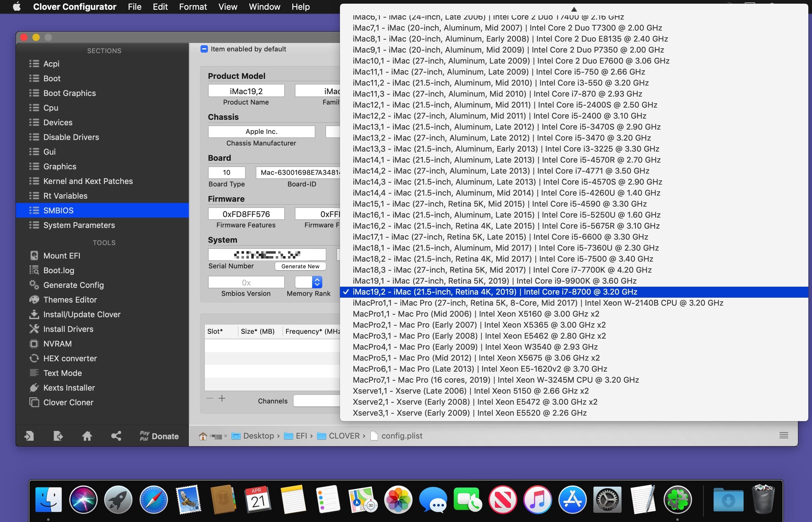Image resolution: width=812 pixels, height=522 pixels.
Task: Click the Board-ID field
Action: [x=298, y=172]
